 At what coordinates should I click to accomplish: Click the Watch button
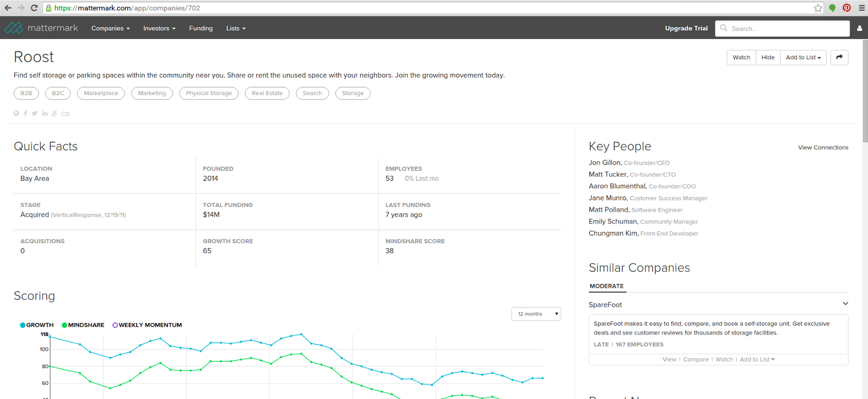[x=741, y=58]
